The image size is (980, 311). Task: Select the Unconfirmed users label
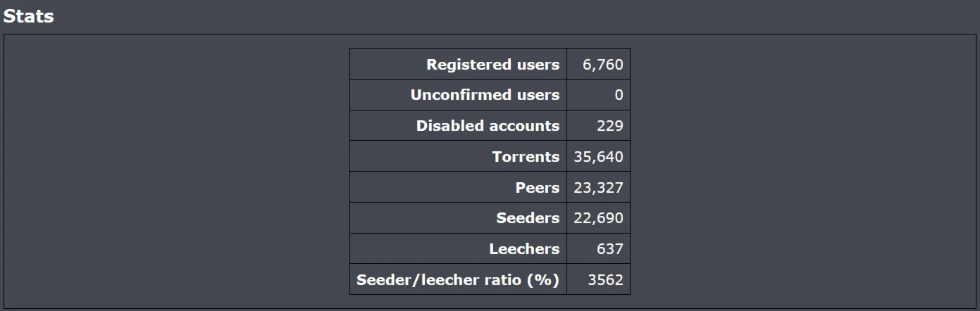(x=485, y=95)
